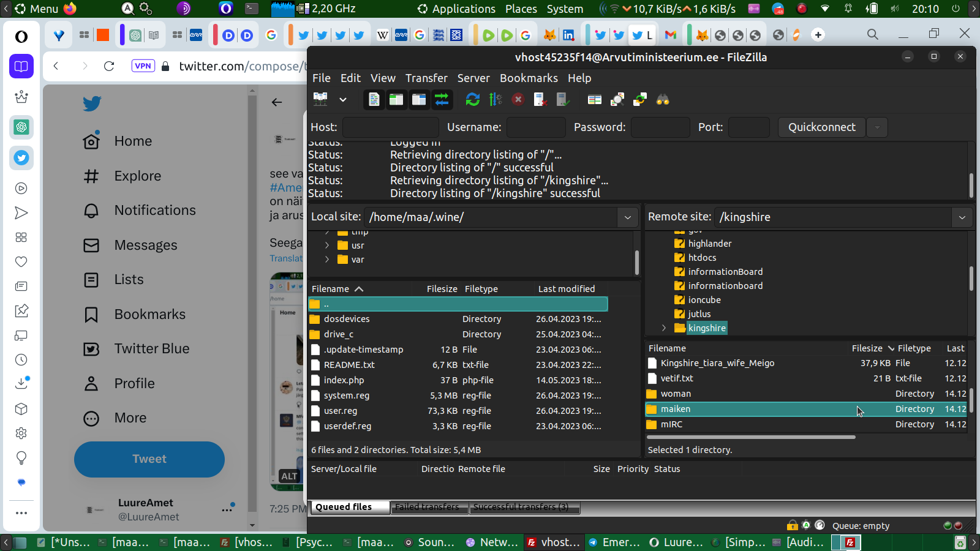
Task: Open the Local site path dropdown
Action: [627, 217]
